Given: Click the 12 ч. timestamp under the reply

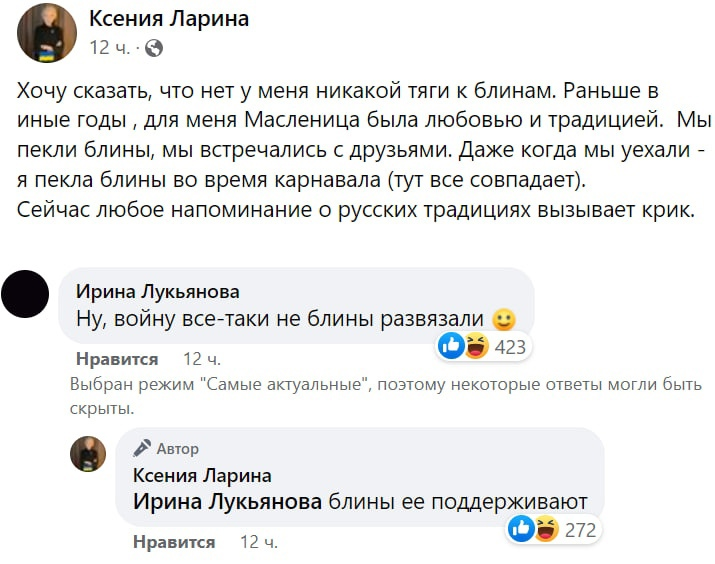Looking at the screenshot, I should click(259, 542).
